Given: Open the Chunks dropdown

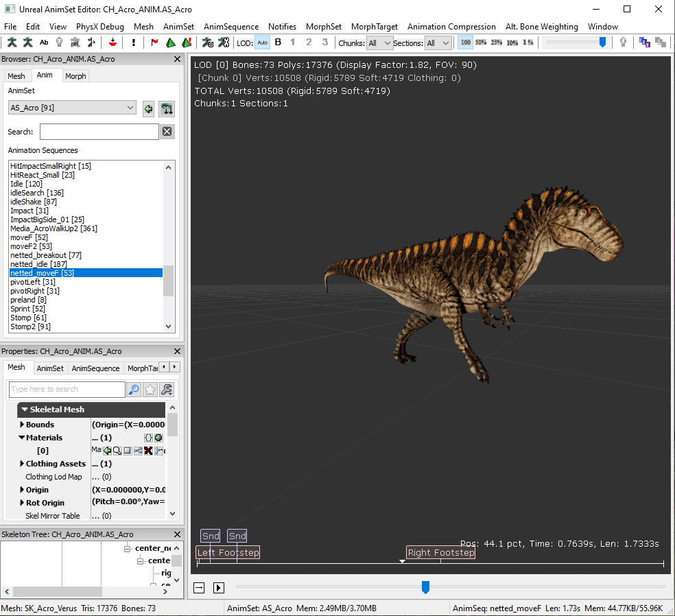Looking at the screenshot, I should pyautogui.click(x=379, y=43).
